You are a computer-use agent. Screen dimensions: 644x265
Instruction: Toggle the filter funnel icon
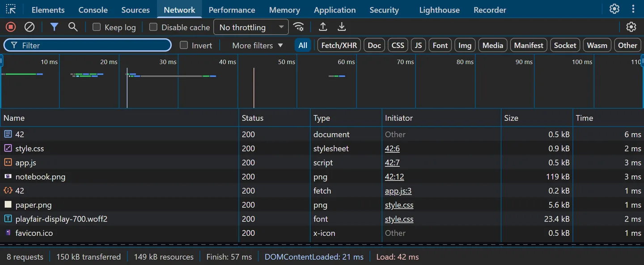pos(54,27)
